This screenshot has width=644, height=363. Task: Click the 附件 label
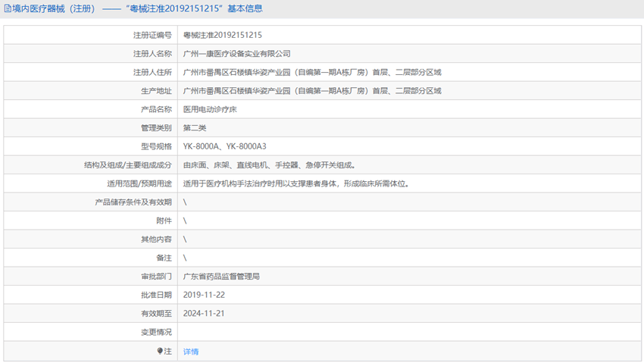(164, 221)
